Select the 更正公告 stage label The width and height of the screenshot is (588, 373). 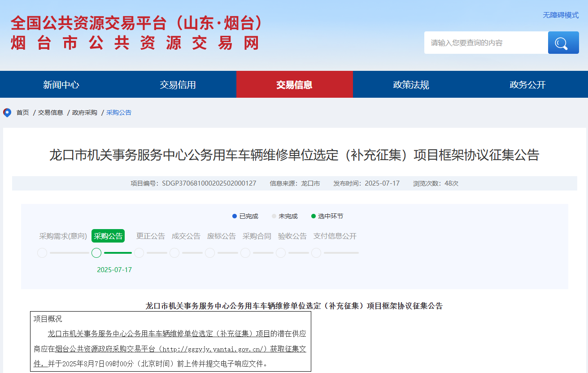151,236
